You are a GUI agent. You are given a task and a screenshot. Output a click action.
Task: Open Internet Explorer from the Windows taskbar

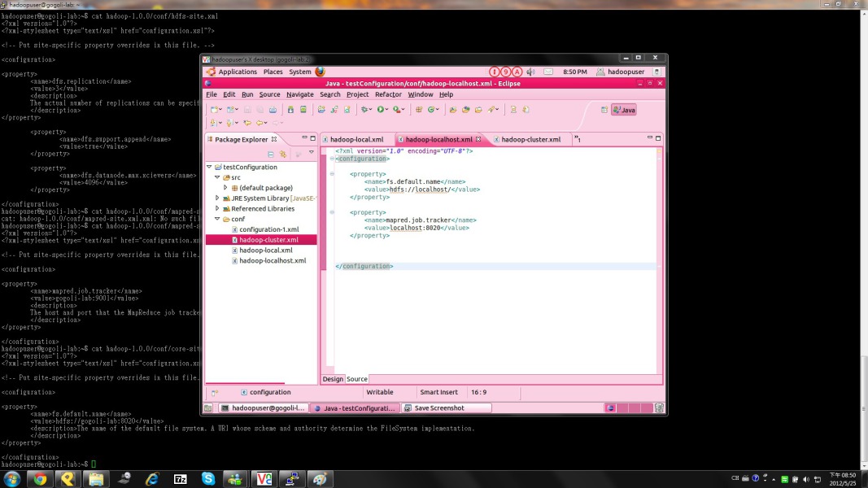click(x=151, y=478)
